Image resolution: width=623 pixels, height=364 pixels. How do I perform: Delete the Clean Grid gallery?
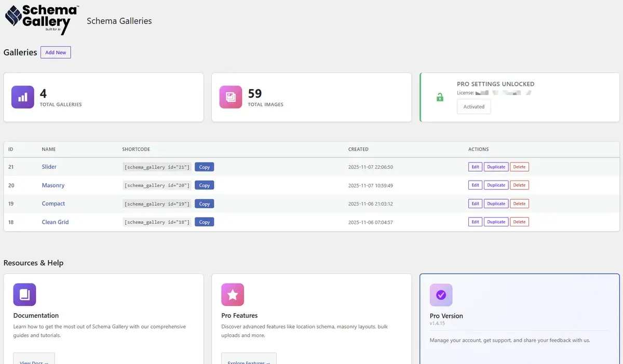[519, 222]
